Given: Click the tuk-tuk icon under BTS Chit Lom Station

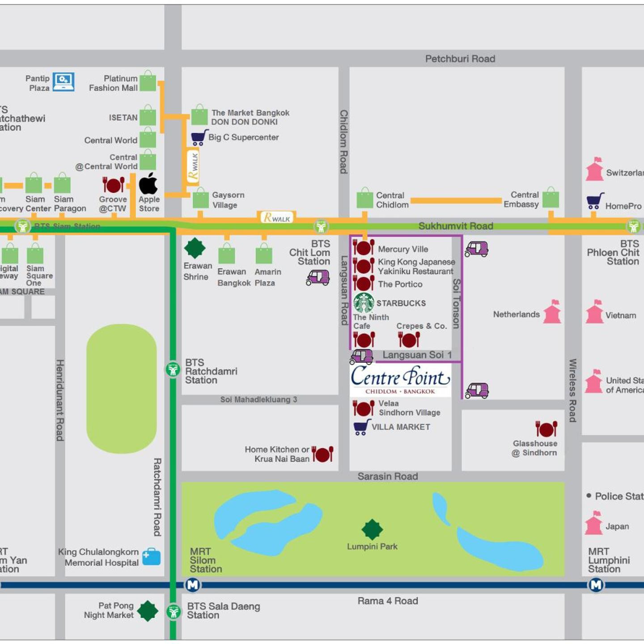Looking at the screenshot, I should click(318, 278).
